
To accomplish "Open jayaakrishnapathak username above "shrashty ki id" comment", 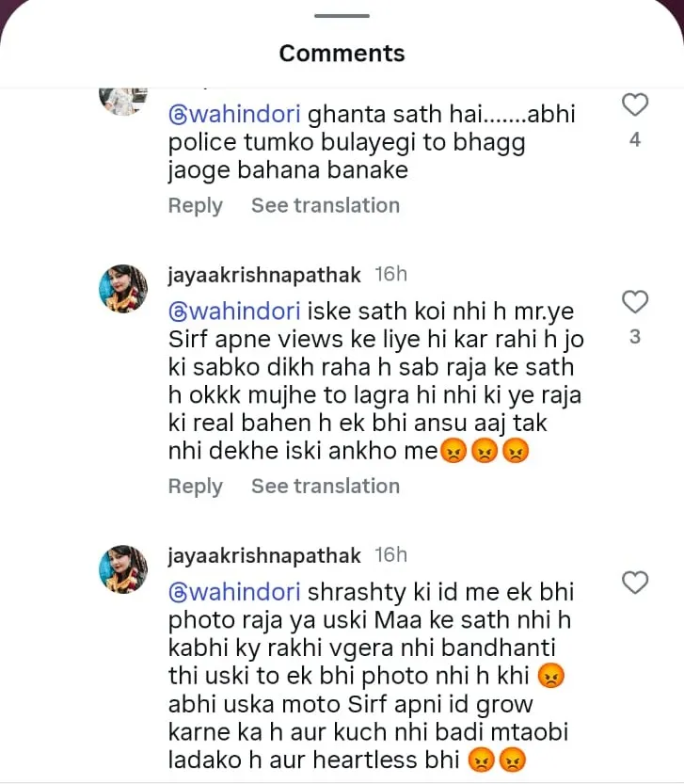I will click(x=263, y=555).
